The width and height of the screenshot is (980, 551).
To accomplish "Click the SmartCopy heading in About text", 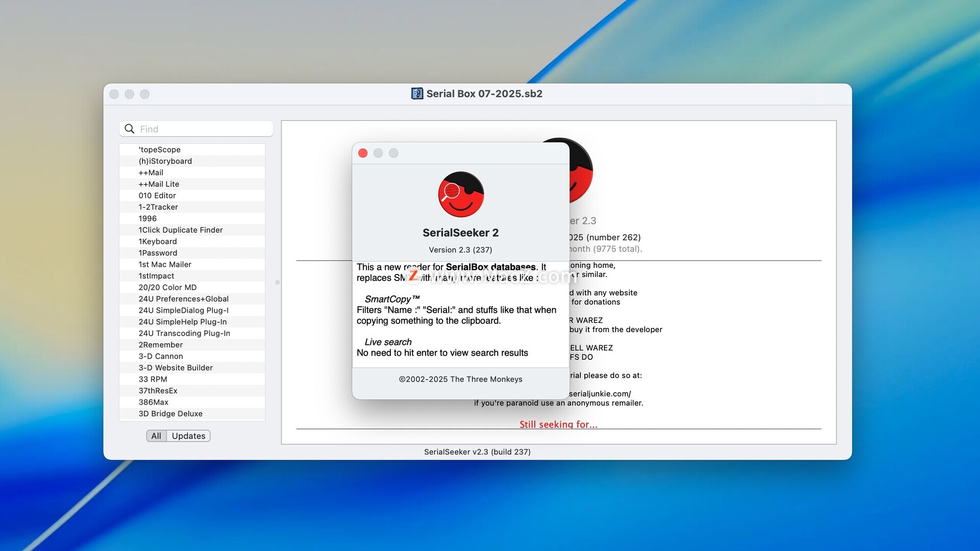I will point(392,299).
